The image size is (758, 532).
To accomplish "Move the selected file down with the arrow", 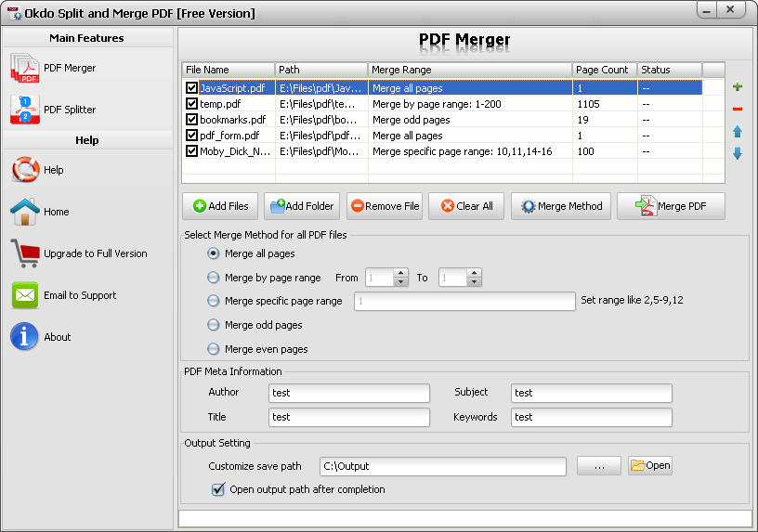I will click(738, 153).
